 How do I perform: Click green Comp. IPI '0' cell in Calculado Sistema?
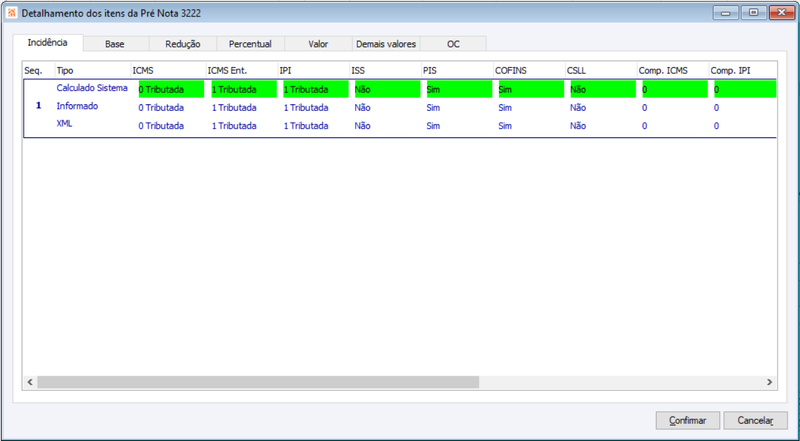pyautogui.click(x=745, y=89)
